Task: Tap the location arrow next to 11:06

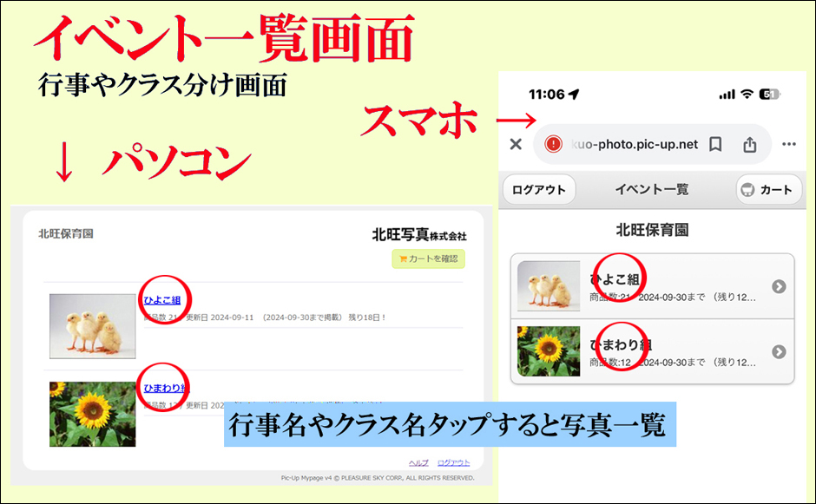Action: [x=576, y=94]
